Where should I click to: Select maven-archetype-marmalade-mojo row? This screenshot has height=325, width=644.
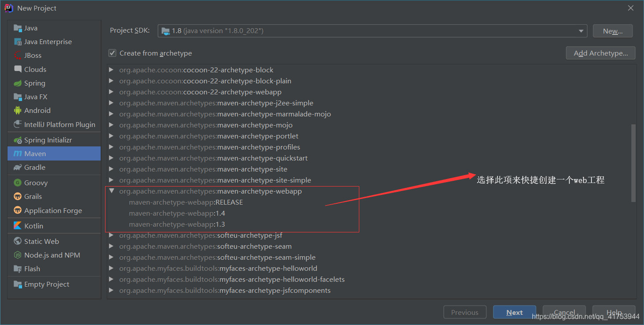click(x=225, y=114)
